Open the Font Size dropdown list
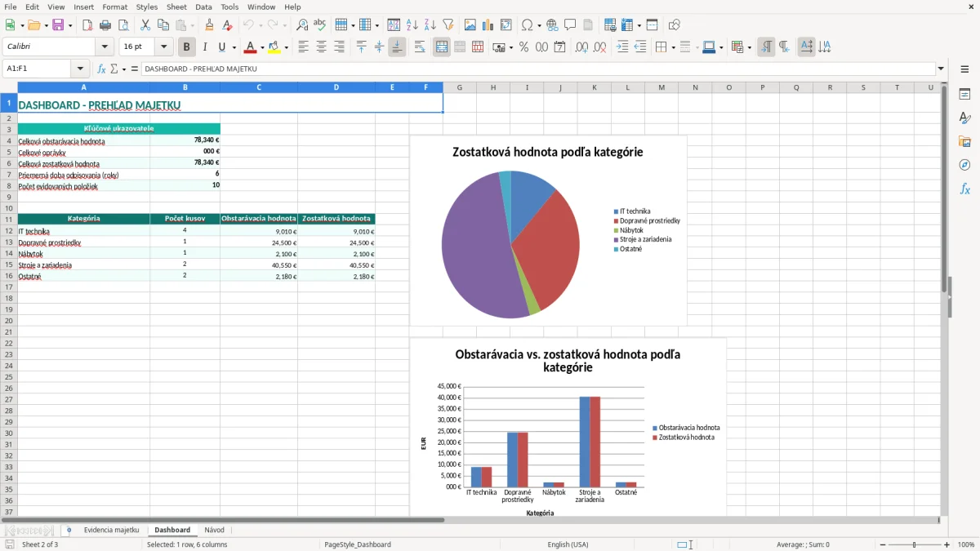 click(164, 47)
